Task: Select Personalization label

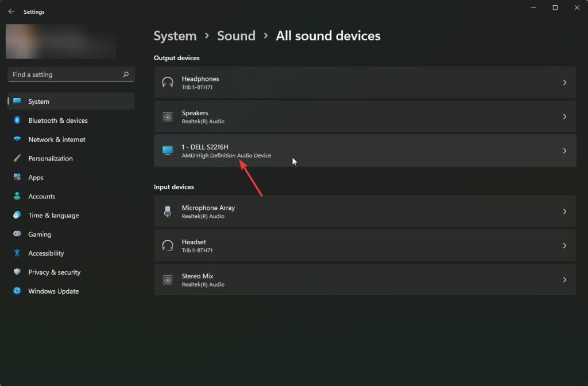Action: (51, 158)
